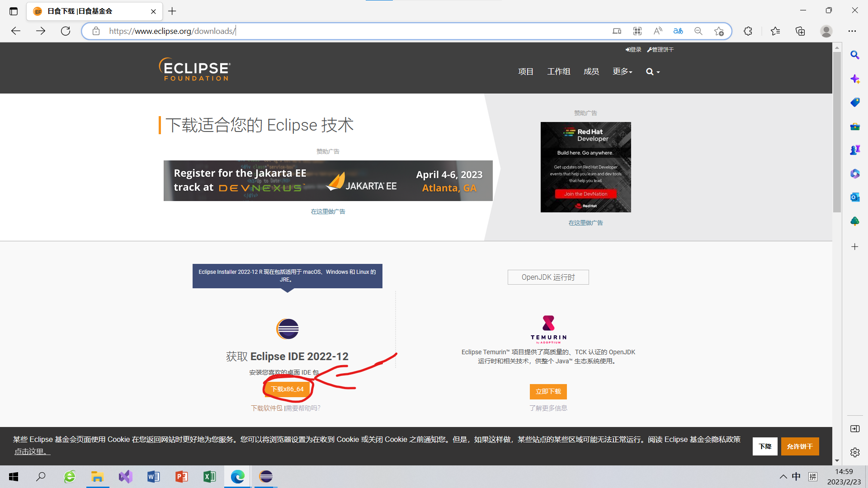Go back to the previous page
The width and height of the screenshot is (868, 488).
pyautogui.click(x=16, y=31)
